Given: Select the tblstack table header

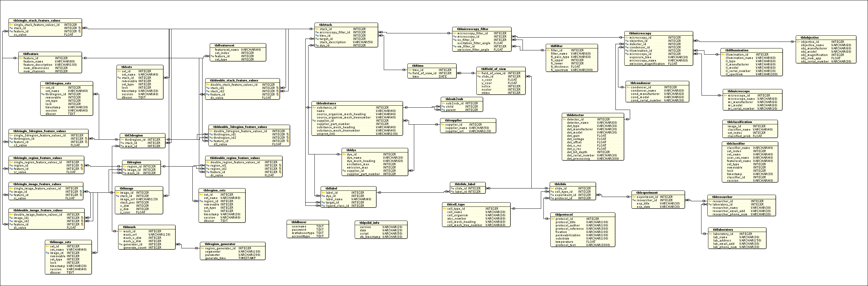Looking at the screenshot, I should click(346, 25).
